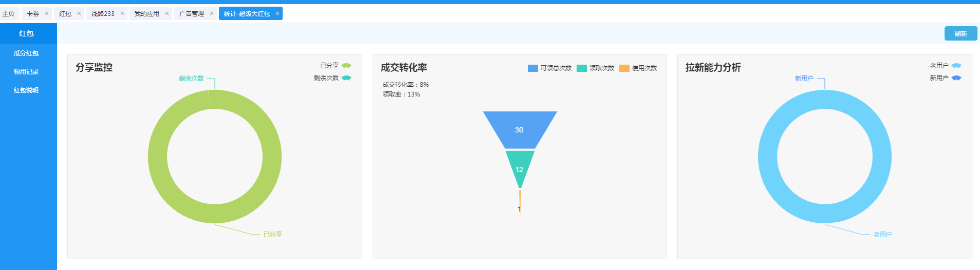Click the green 已分享 legend icon

point(346,66)
